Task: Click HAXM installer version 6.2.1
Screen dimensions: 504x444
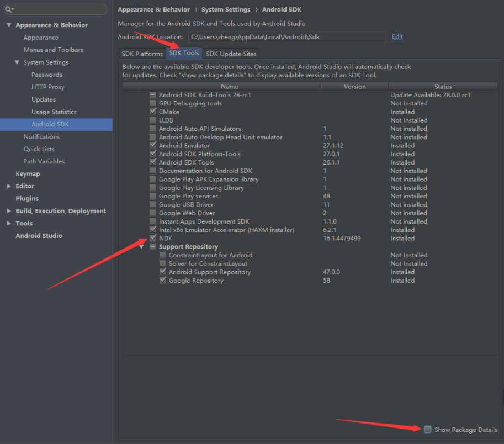Action: point(330,230)
